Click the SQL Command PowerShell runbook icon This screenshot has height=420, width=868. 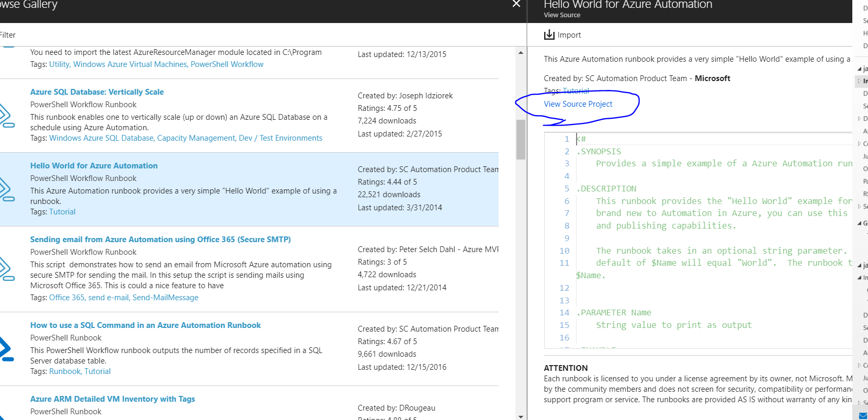click(x=6, y=349)
